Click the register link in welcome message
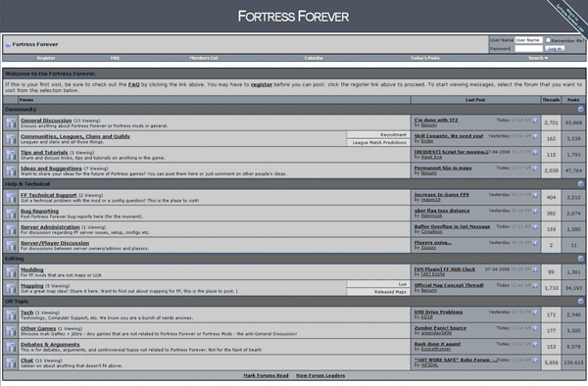The height and width of the screenshot is (386, 588). [x=262, y=84]
